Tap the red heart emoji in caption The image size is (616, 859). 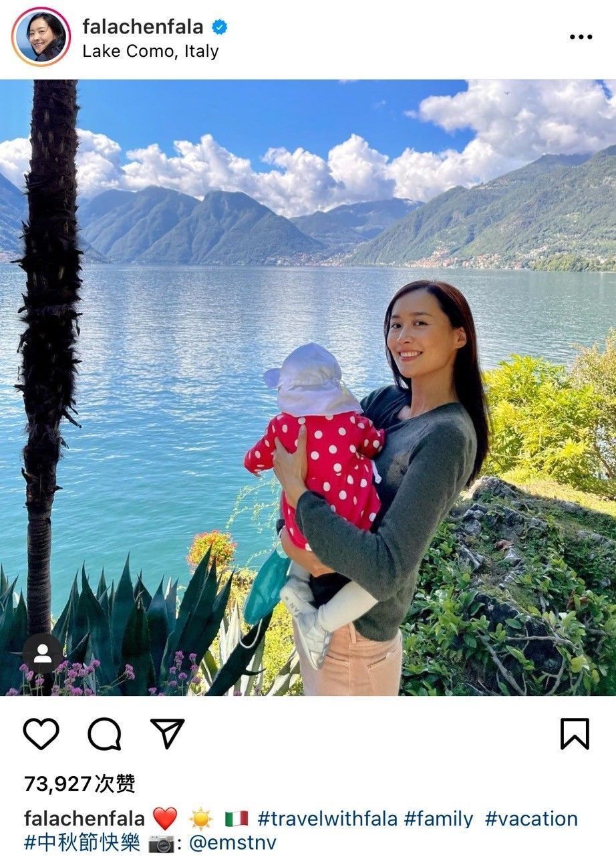click(165, 818)
